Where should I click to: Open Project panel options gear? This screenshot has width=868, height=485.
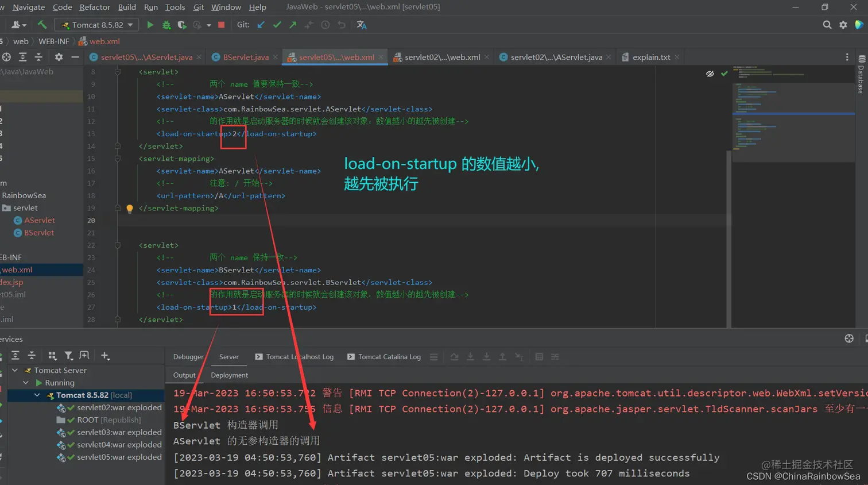pos(59,57)
